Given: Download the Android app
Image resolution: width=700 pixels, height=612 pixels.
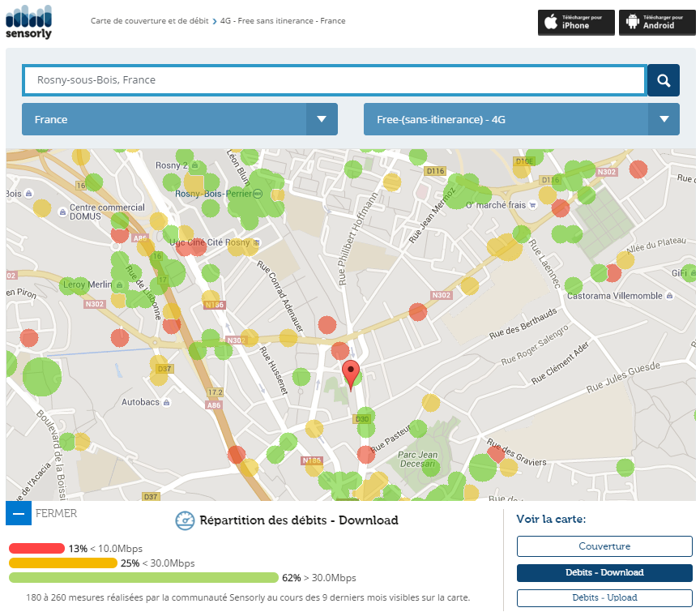Looking at the screenshot, I should (x=657, y=22).
